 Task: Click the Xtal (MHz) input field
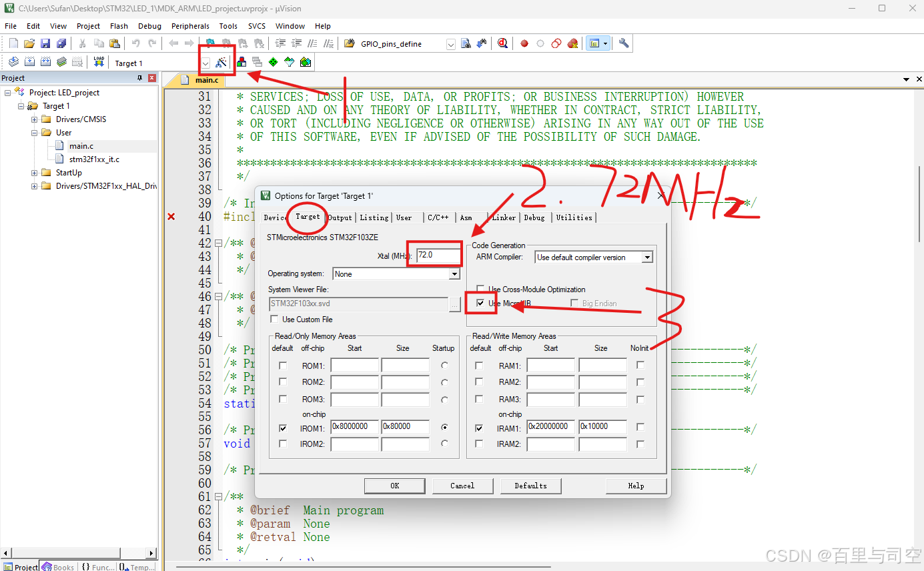point(438,255)
